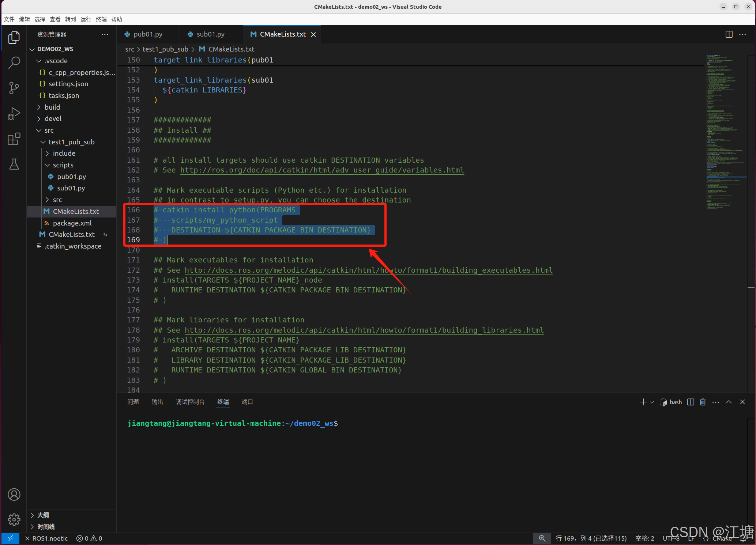Viewport: 756px width, 545px height.
Task: Kill terminal with the trash icon
Action: [x=703, y=402]
